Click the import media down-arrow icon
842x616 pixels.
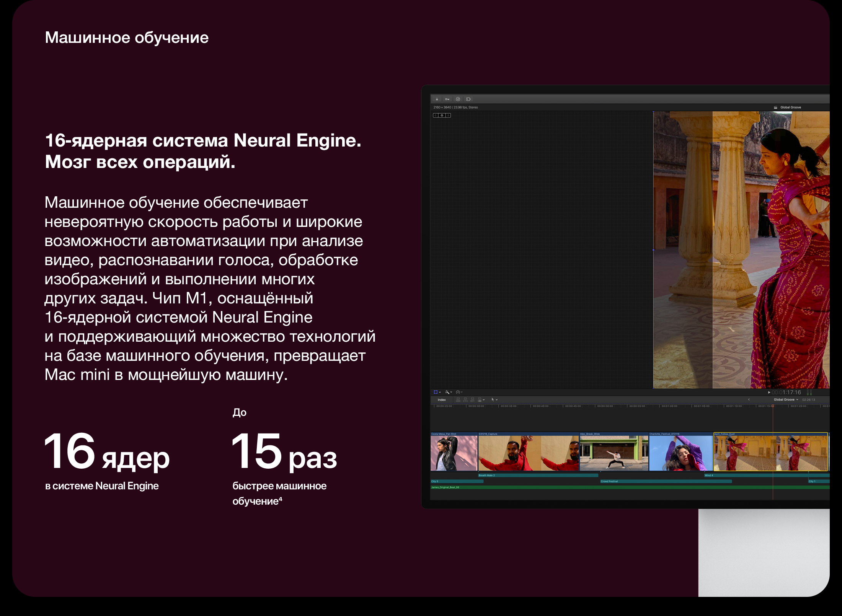(437, 99)
